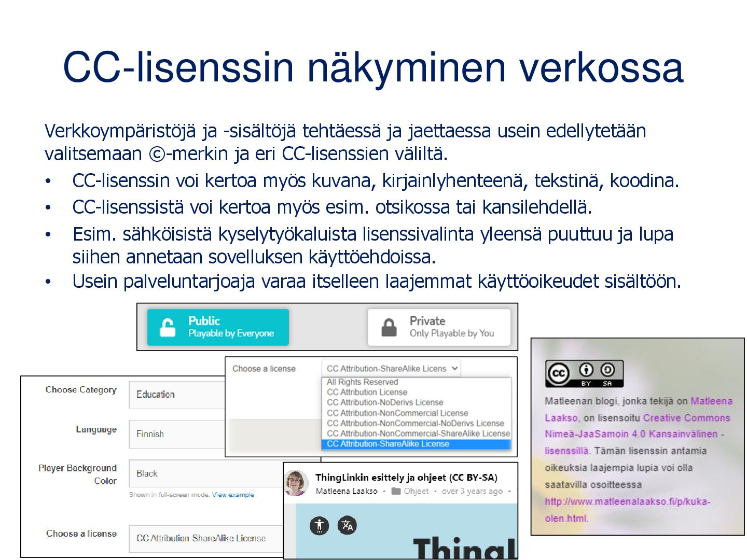Click the open padlock icon on Public
The height and width of the screenshot is (560, 747).
click(x=168, y=328)
